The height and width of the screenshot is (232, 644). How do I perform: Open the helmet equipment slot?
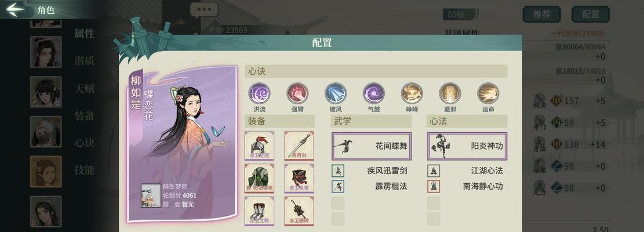tap(259, 146)
